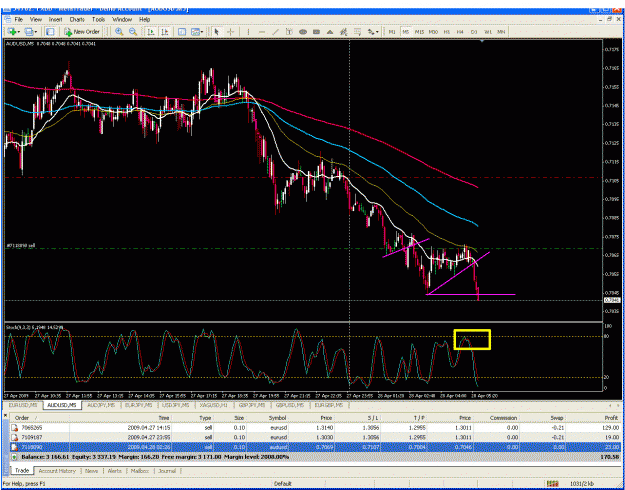Screen dimensions: 625x490
Task: Select the Crosshair tool
Action: pos(230,31)
